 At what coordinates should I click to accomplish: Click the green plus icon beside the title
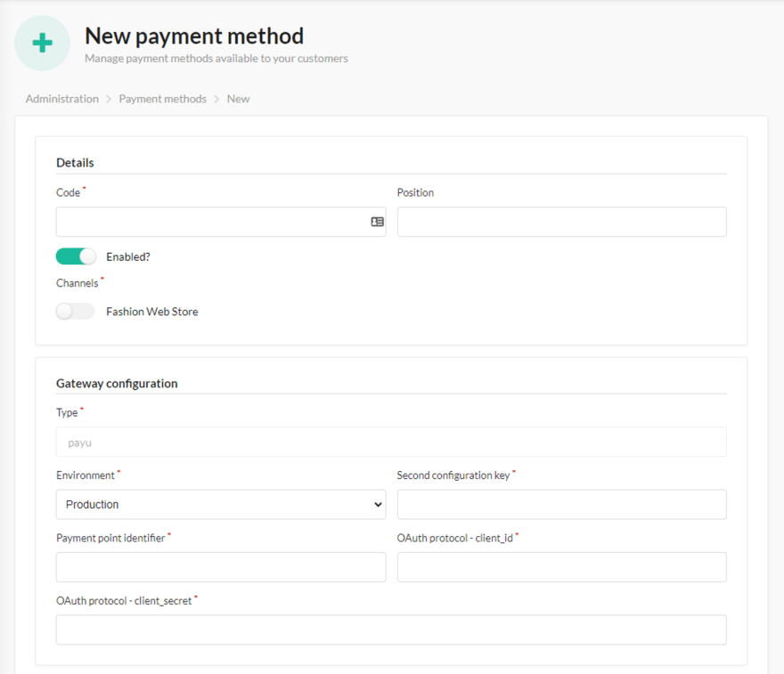pyautogui.click(x=43, y=43)
